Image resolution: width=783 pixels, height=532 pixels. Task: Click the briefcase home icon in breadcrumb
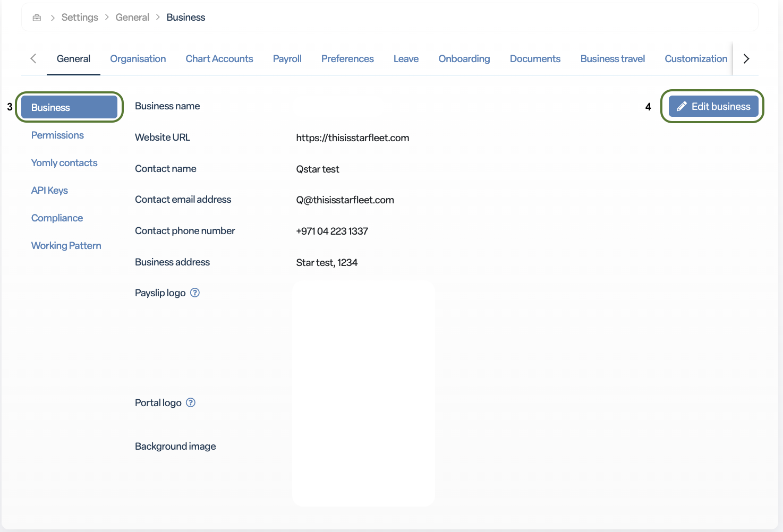pos(37,18)
